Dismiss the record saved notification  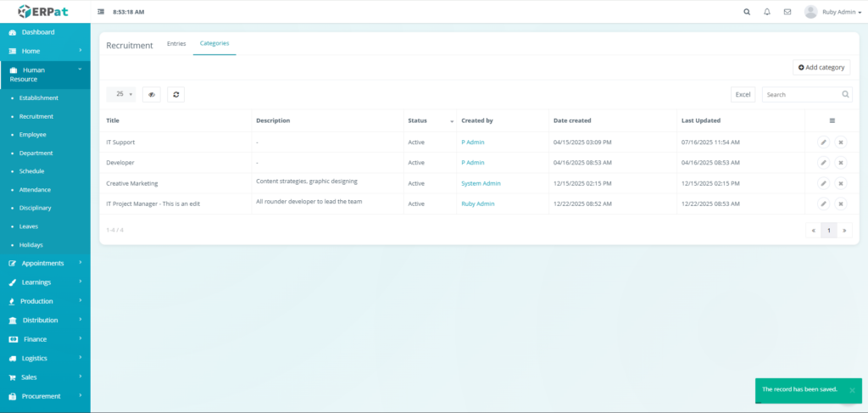[x=852, y=390]
